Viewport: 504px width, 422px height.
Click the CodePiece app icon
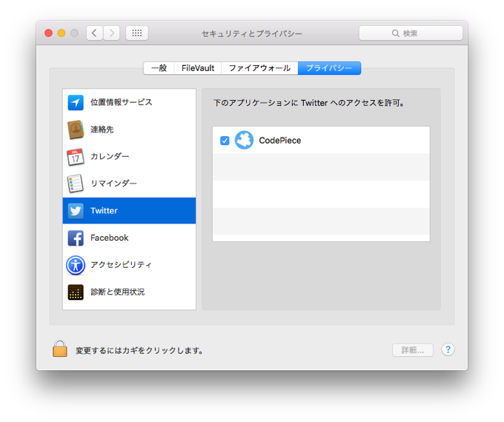tap(245, 140)
